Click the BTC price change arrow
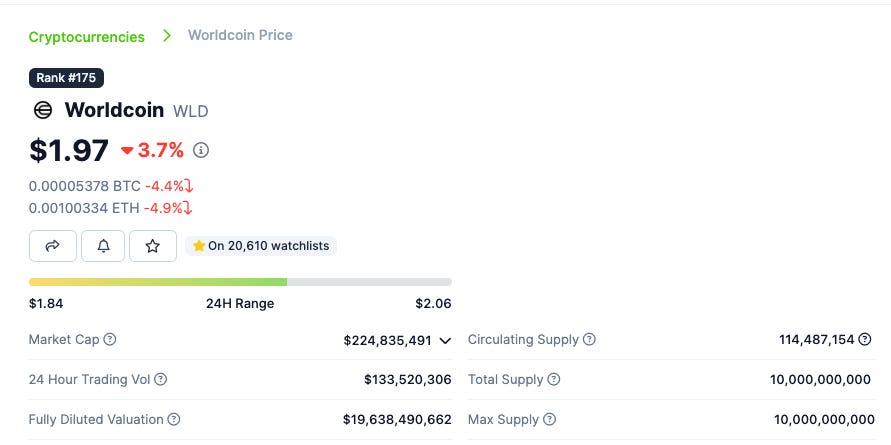 pos(188,186)
